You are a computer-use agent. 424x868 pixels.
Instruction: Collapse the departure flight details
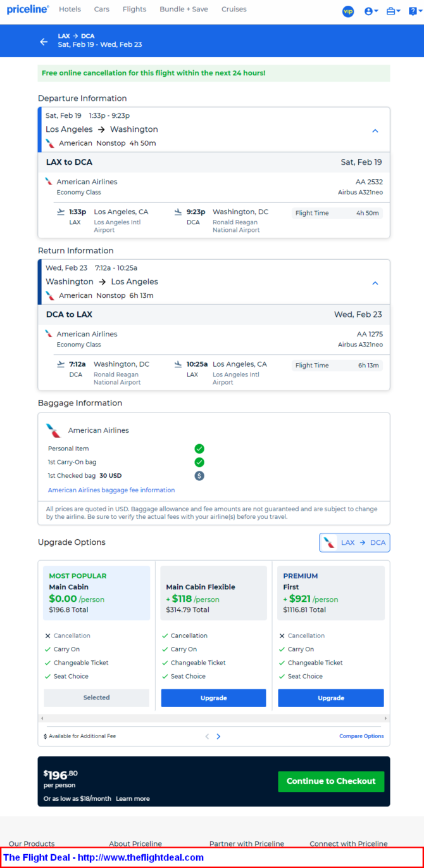(375, 131)
